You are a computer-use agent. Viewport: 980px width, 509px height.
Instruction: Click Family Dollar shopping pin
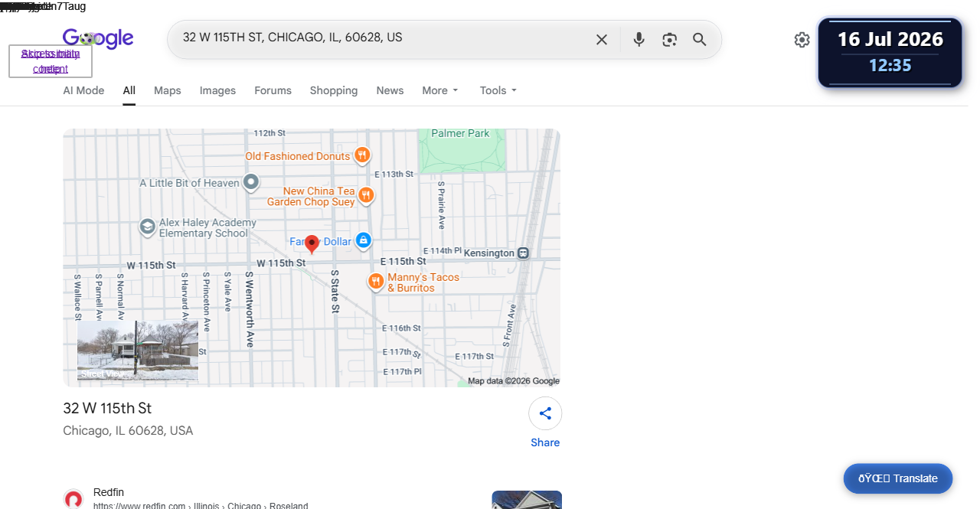coord(363,240)
